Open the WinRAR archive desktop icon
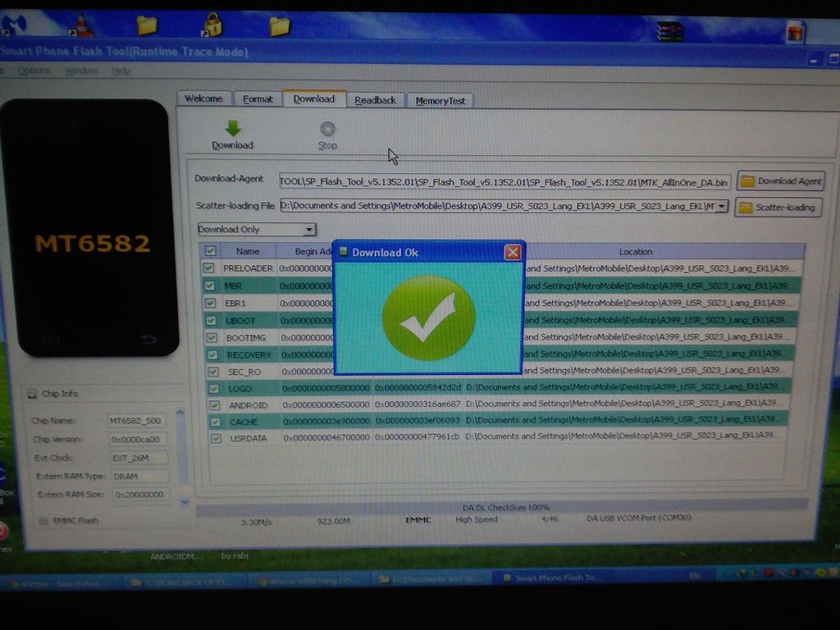 click(x=669, y=31)
